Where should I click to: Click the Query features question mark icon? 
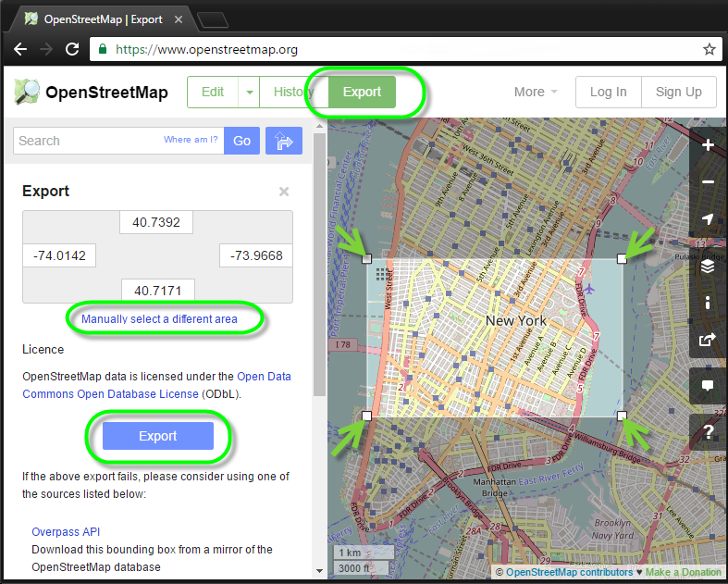(x=708, y=432)
